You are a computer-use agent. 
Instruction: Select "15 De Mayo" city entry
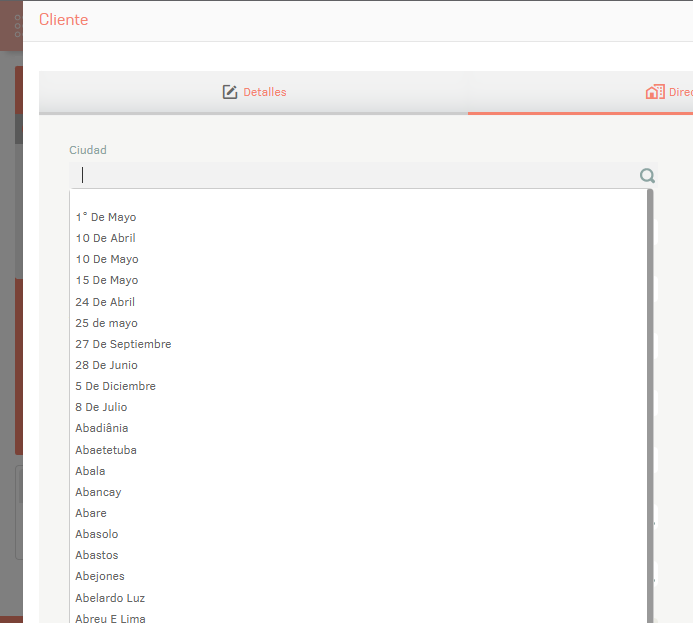(358, 281)
